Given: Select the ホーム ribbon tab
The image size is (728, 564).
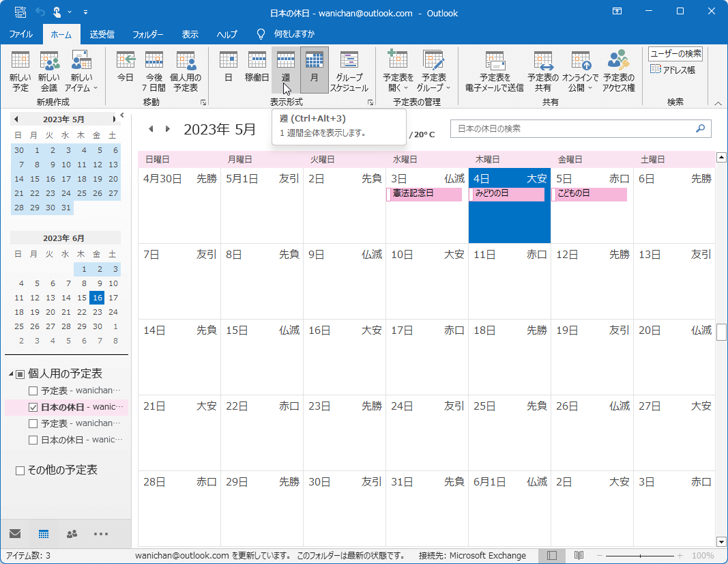Looking at the screenshot, I should [x=61, y=34].
